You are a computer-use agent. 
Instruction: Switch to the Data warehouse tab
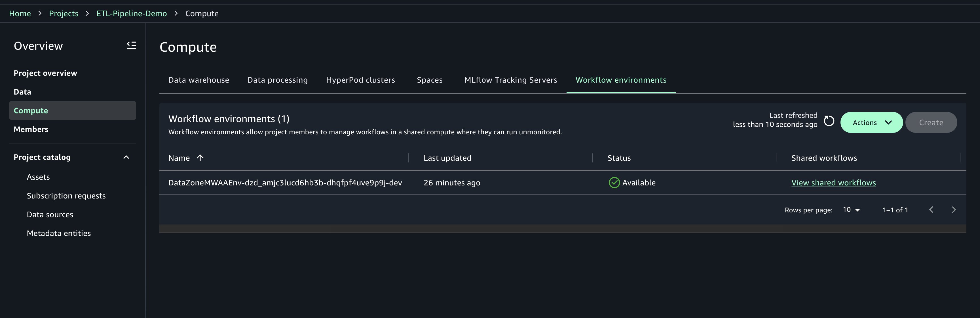(198, 80)
